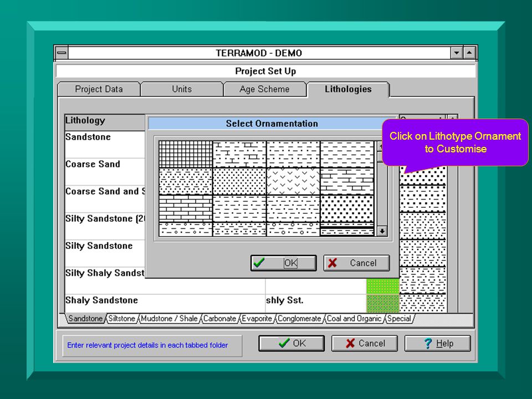The image size is (532, 399).
Task: Select the plain Silty Sandstone row
Action: [x=105, y=253]
